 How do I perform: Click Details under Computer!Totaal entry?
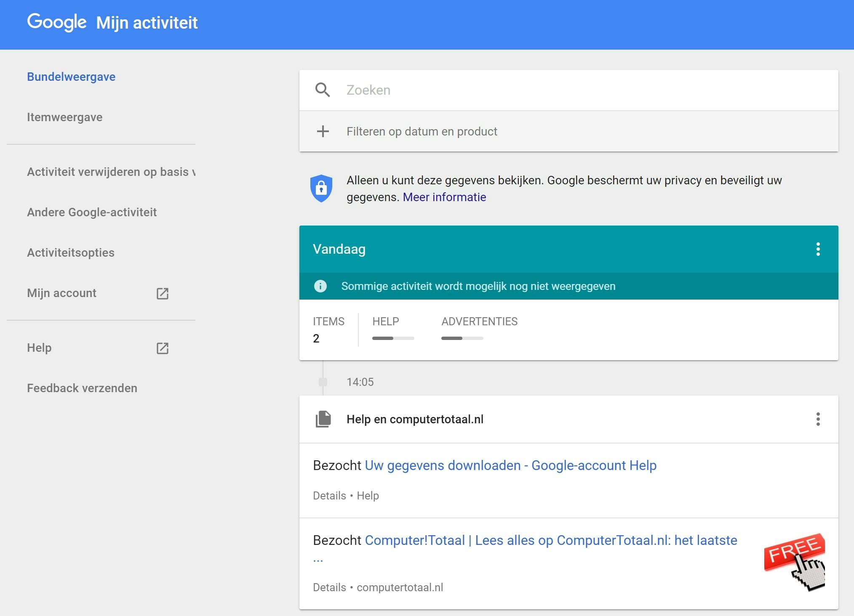329,587
